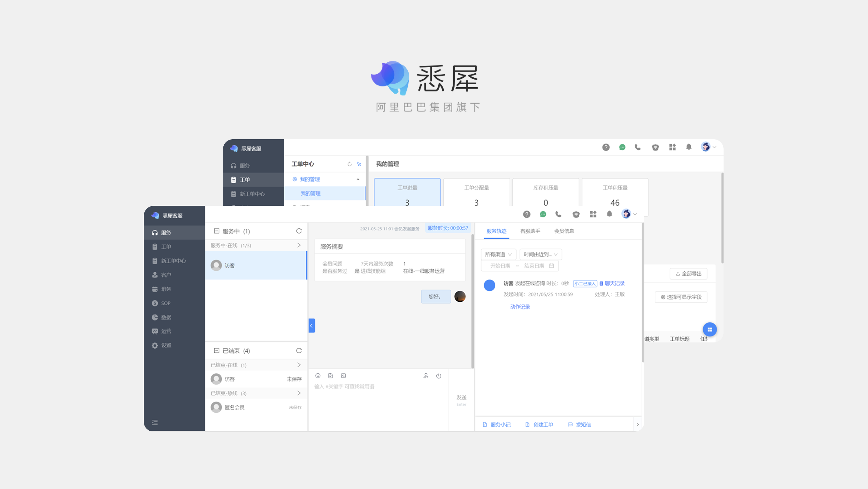This screenshot has height=489, width=868.
Task: Switch to the 会员信息 tab
Action: (564, 231)
